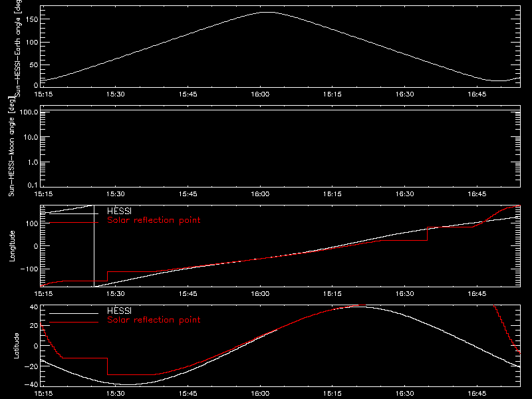Click the Longitude axis title
This screenshot has width=532, height=399.
pyautogui.click(x=12, y=246)
